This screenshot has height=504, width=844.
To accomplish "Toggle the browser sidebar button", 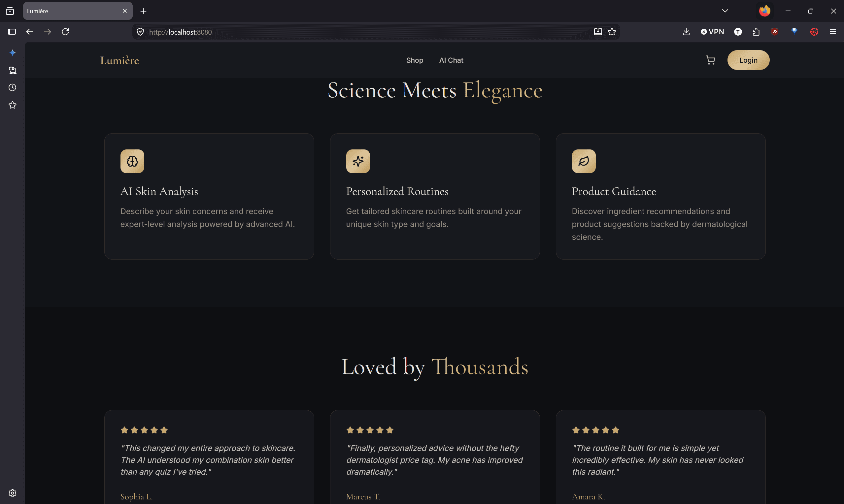I will point(12,32).
